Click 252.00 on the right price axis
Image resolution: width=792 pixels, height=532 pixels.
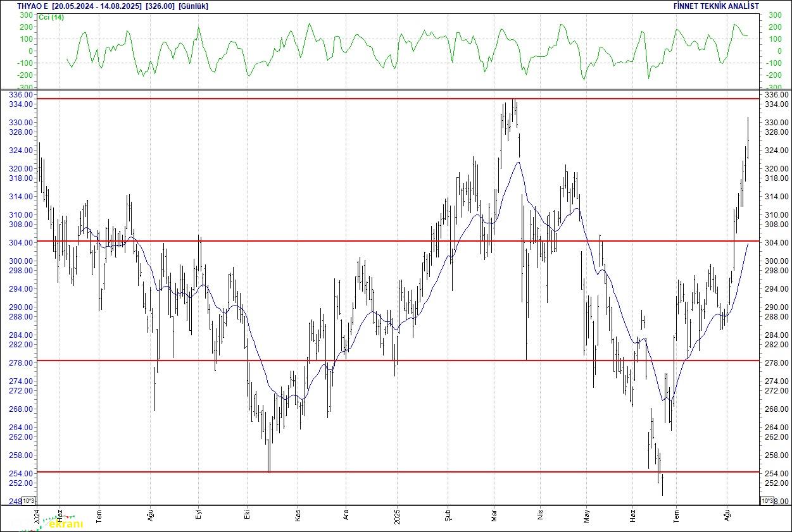click(x=777, y=483)
